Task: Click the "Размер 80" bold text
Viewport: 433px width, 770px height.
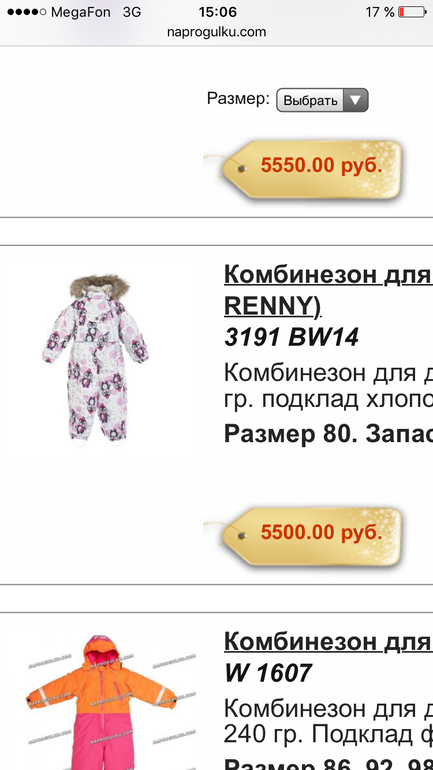Action: click(x=291, y=433)
